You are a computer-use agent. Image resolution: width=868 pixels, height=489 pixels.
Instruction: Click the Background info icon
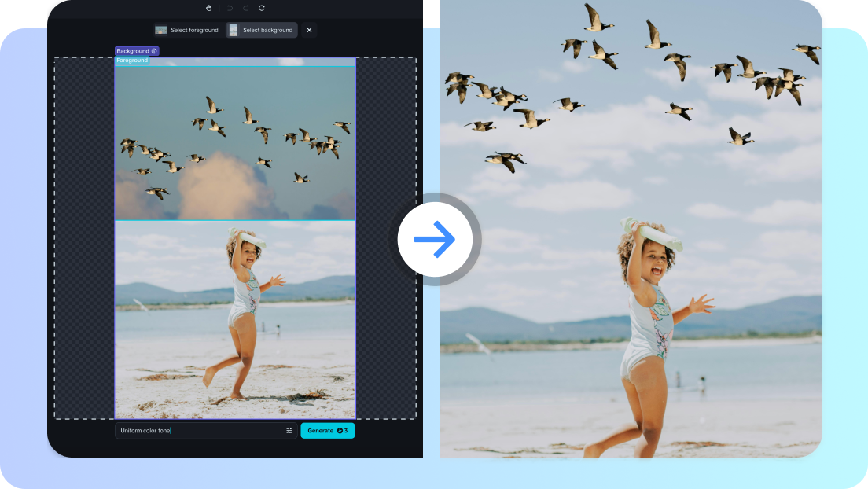[154, 51]
